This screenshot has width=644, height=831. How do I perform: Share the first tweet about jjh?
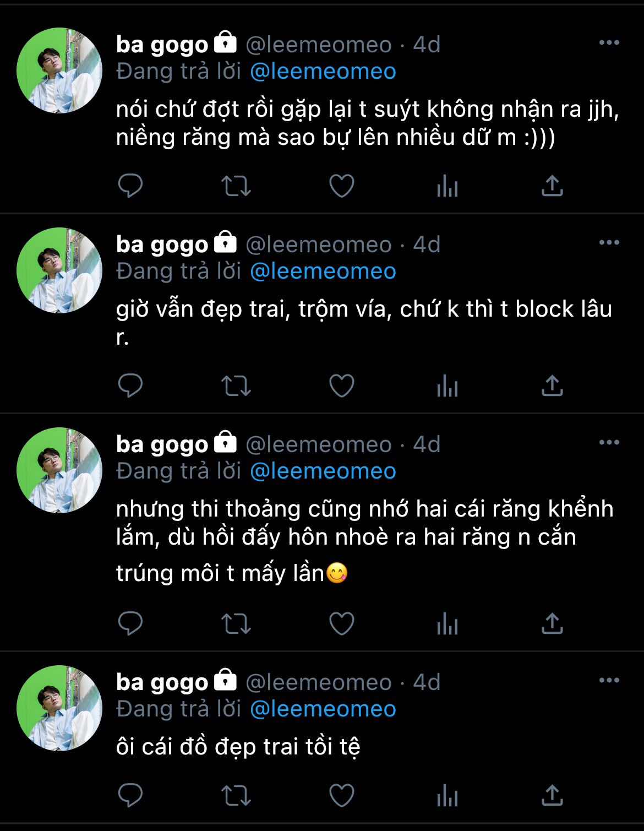click(x=552, y=186)
